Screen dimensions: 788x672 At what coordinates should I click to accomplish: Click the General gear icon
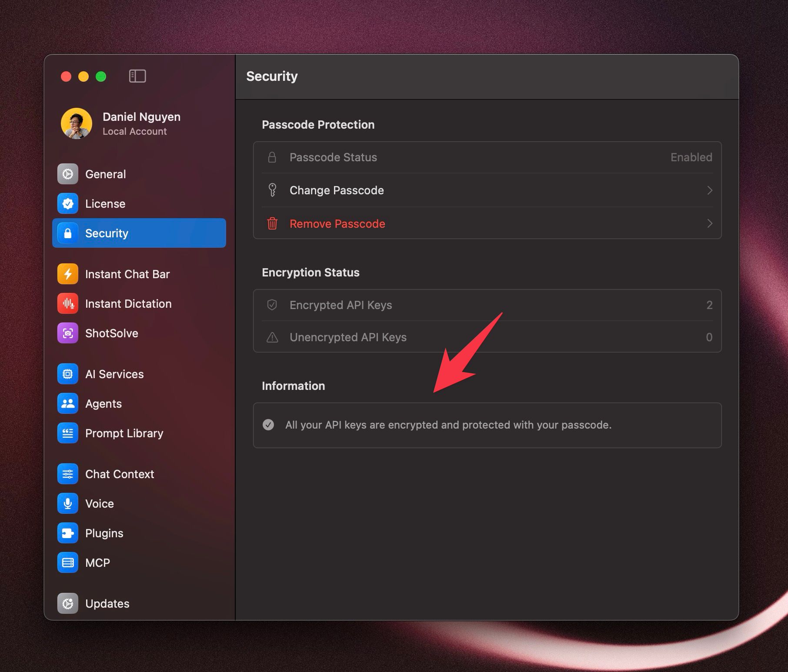pos(68,174)
